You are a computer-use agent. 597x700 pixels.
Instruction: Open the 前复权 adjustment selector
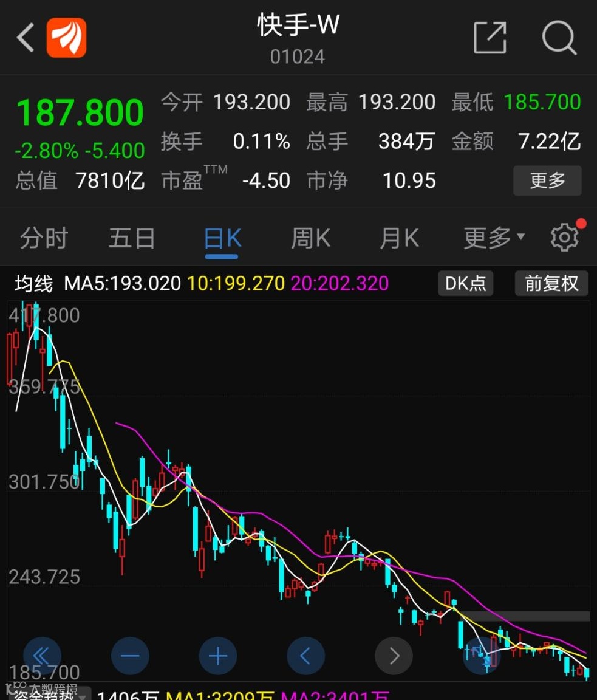(x=551, y=284)
